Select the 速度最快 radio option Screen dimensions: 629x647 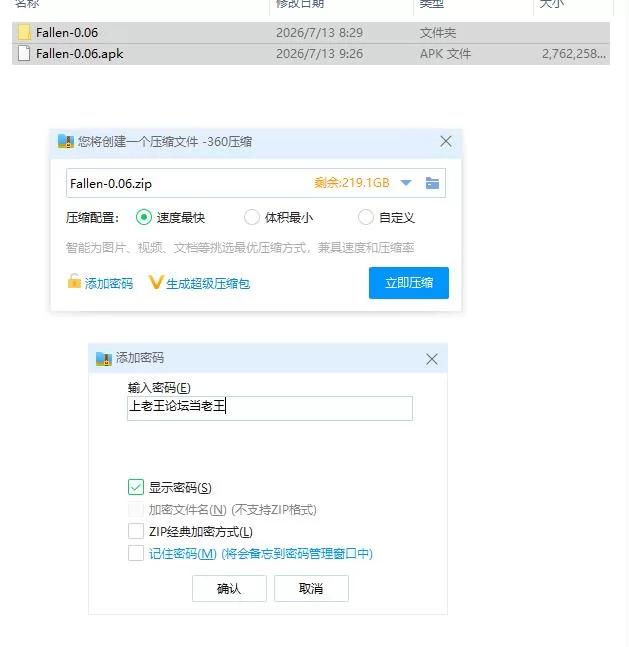point(144,217)
